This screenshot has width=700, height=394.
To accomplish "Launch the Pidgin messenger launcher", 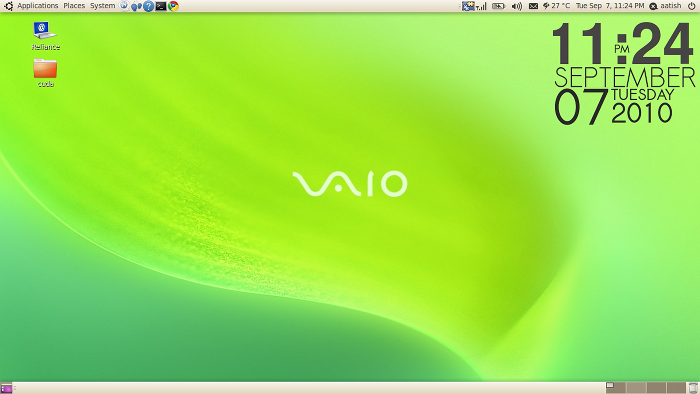I will click(x=136, y=6).
